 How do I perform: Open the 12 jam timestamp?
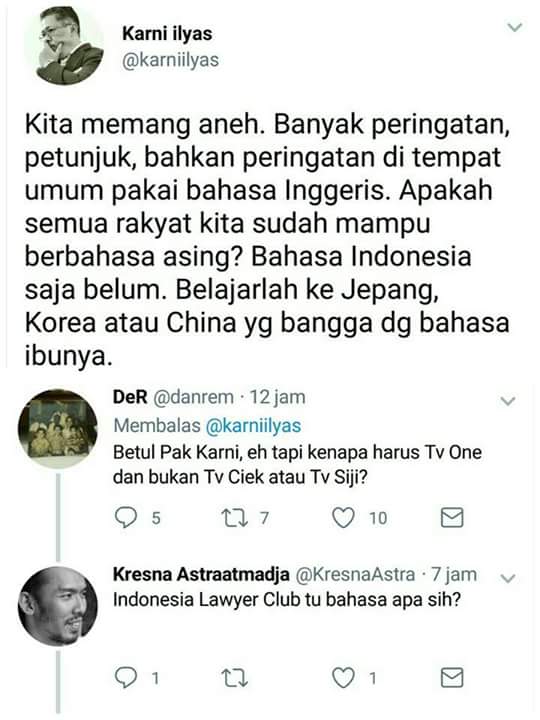(277, 397)
